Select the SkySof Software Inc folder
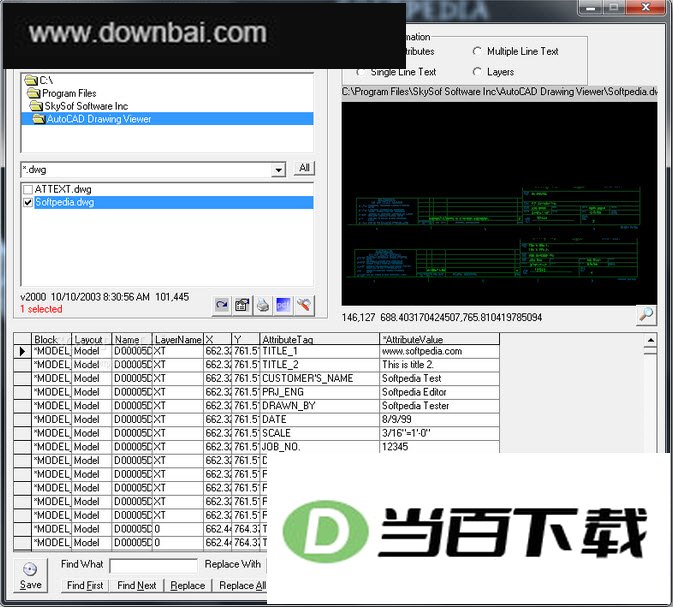Screen dimensions: 673x607 tap(79, 106)
